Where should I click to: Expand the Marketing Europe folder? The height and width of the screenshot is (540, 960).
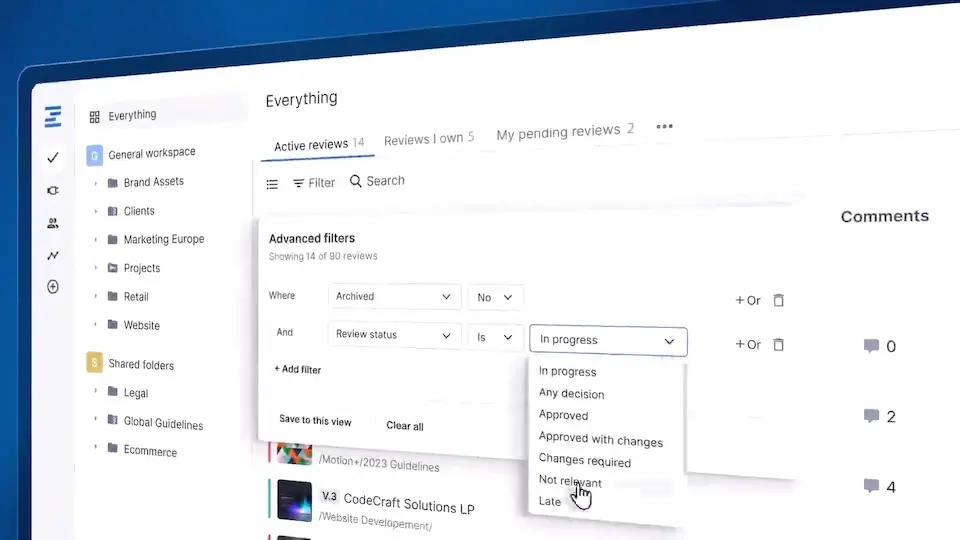click(96, 240)
